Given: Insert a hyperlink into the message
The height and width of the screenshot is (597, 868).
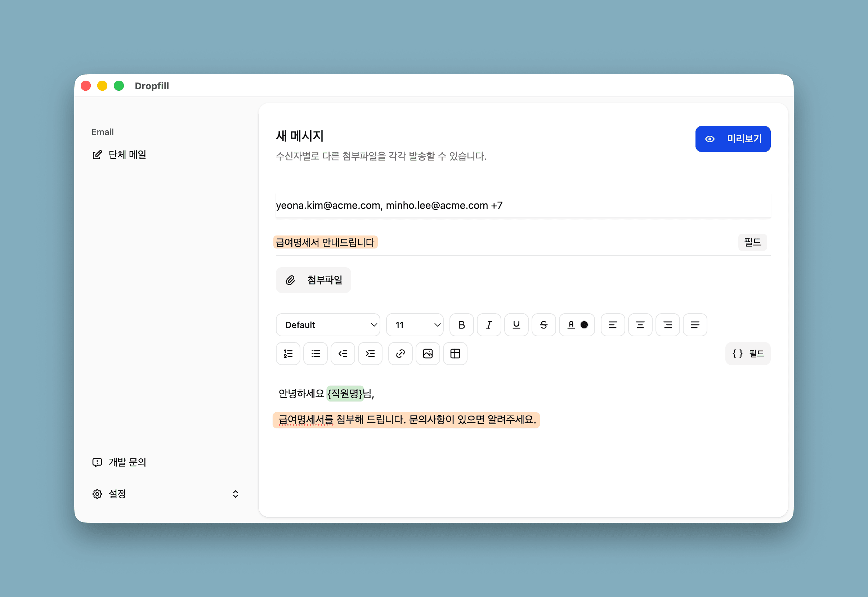Looking at the screenshot, I should [x=400, y=354].
